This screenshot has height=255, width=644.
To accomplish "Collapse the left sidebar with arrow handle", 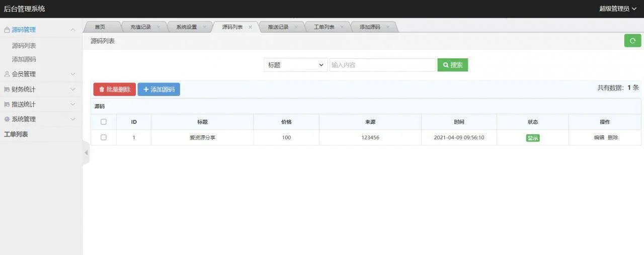I will pyautogui.click(x=86, y=152).
